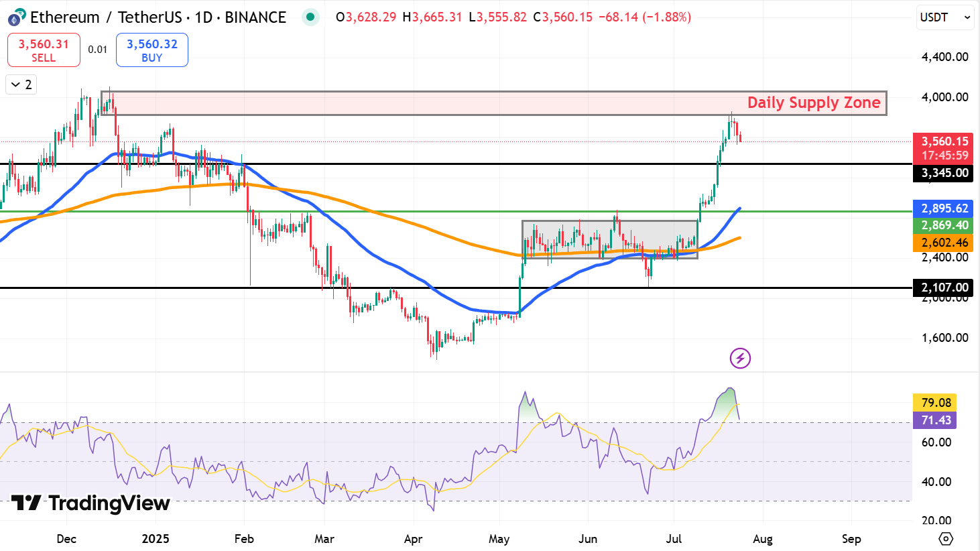Click the orange 2,602.46 moving average label
980x551 pixels.
[x=944, y=243]
